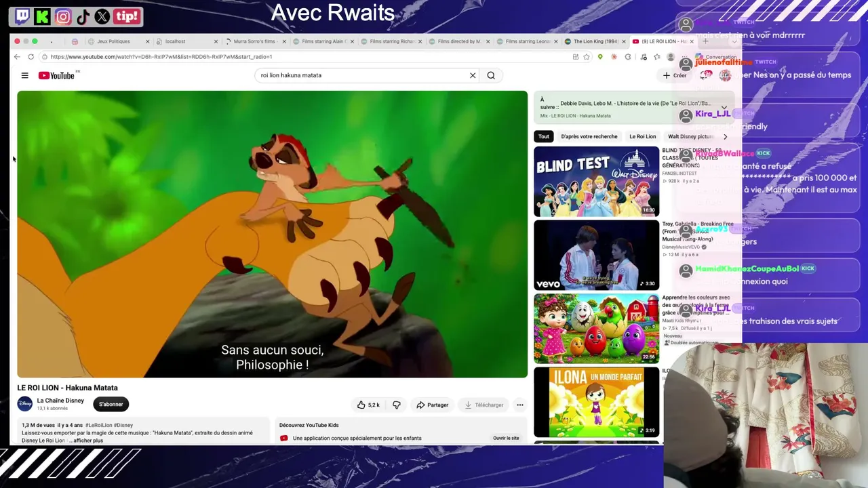Viewport: 868px width, 488px height.
Task: Open the video more actions menu
Action: 520,405
